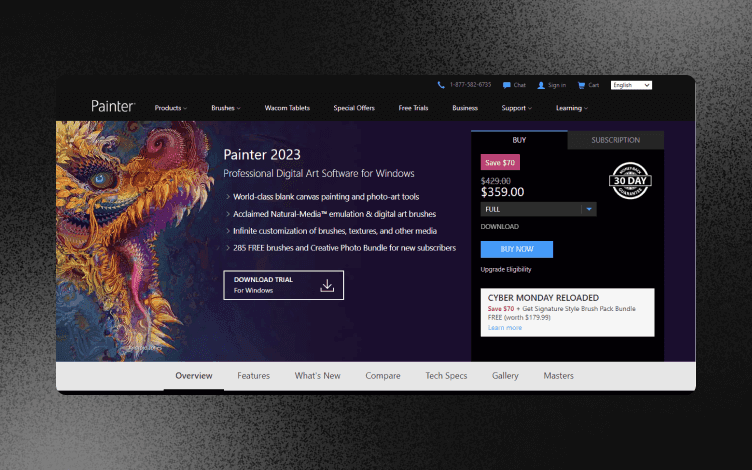Open Wacom Tablets page
This screenshot has height=470, width=752.
pyautogui.click(x=287, y=108)
